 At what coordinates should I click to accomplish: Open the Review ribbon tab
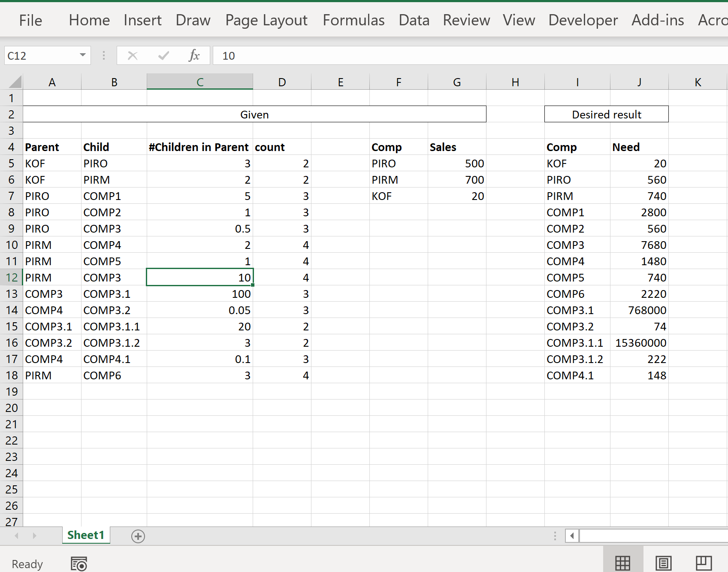click(x=466, y=20)
